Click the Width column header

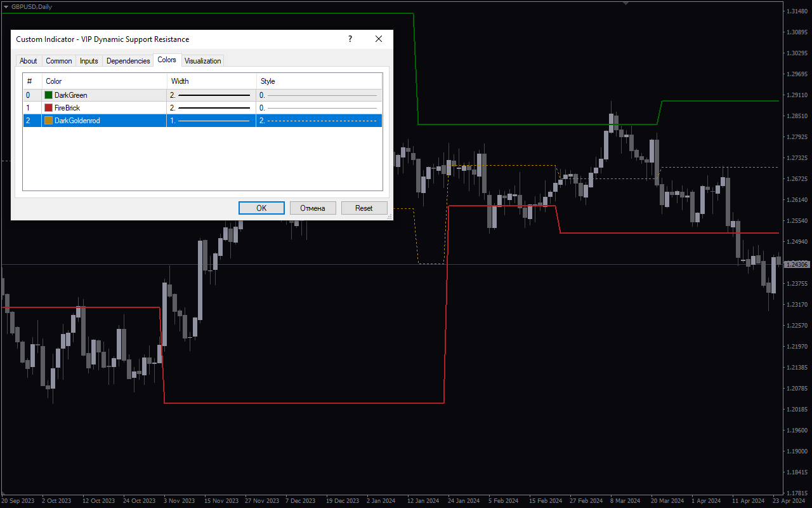point(212,81)
